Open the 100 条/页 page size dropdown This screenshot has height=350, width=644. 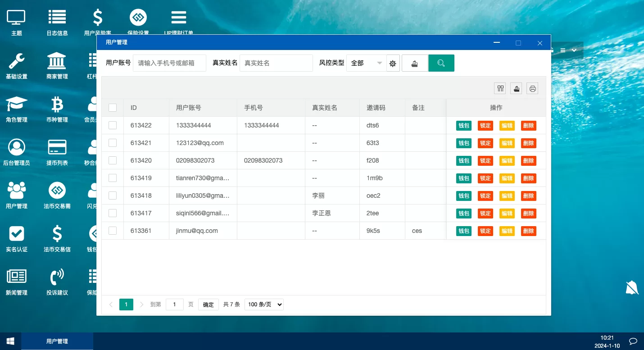click(264, 305)
